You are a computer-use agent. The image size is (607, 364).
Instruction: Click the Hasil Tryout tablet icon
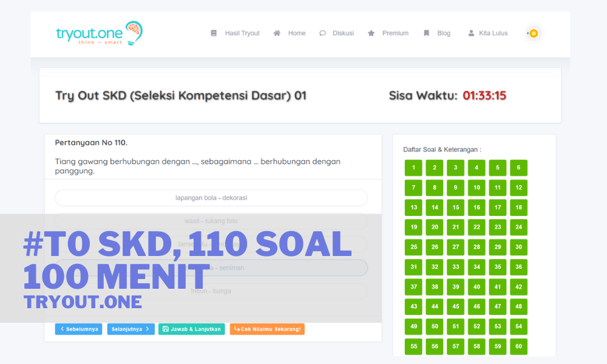coord(214,33)
